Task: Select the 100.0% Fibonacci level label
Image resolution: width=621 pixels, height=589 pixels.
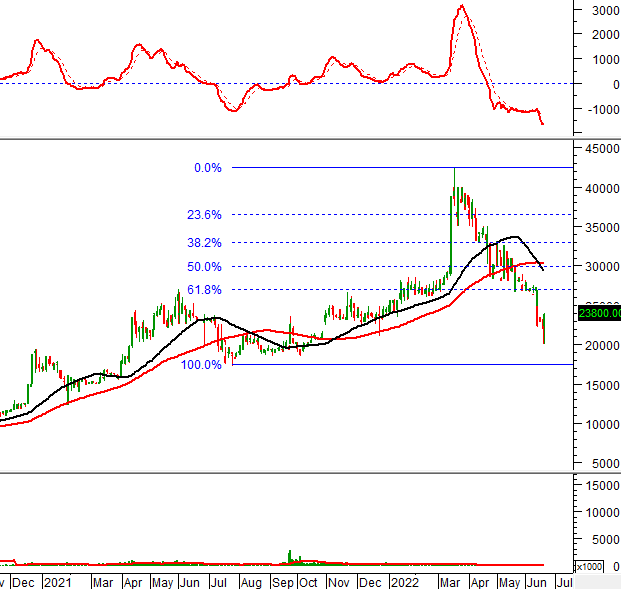Action: pyautogui.click(x=201, y=365)
